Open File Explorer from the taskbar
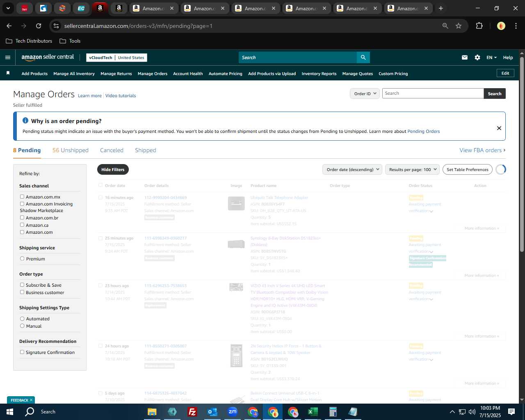525x420 pixels. tap(152, 412)
